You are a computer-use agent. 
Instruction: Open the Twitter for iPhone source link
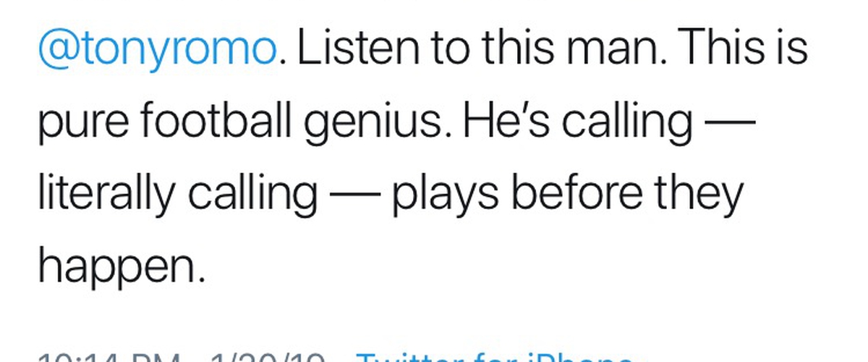(x=495, y=358)
